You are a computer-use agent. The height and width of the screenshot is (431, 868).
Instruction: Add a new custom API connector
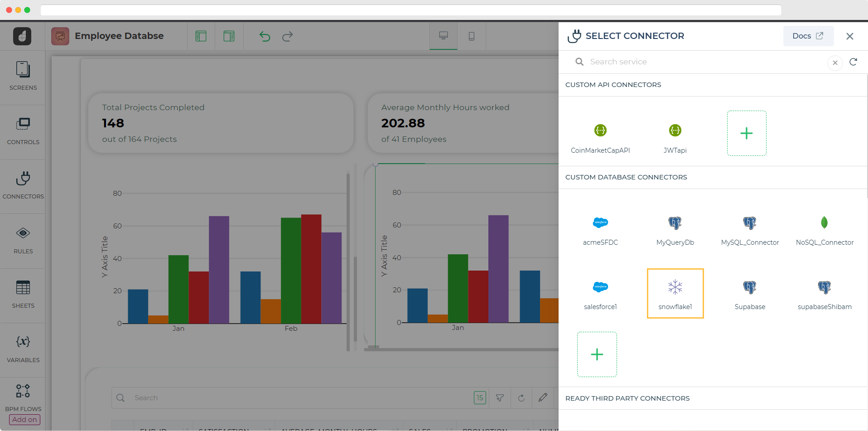(x=746, y=133)
